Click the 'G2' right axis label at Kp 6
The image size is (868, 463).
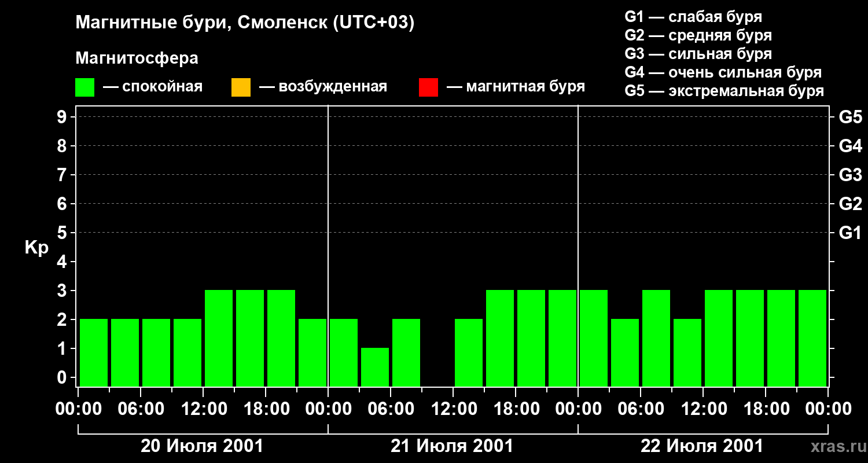coord(851,204)
